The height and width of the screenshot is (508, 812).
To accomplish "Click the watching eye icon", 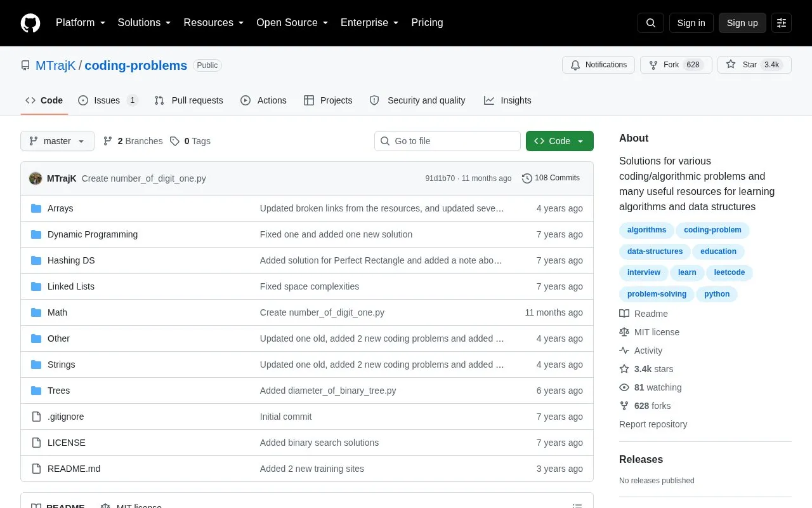I will (x=624, y=387).
